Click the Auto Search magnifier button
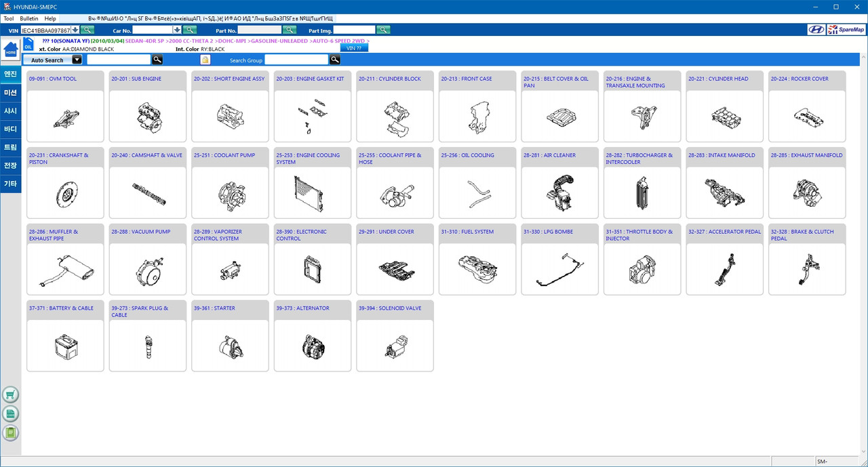Viewport: 868px width, 467px height. (x=157, y=60)
